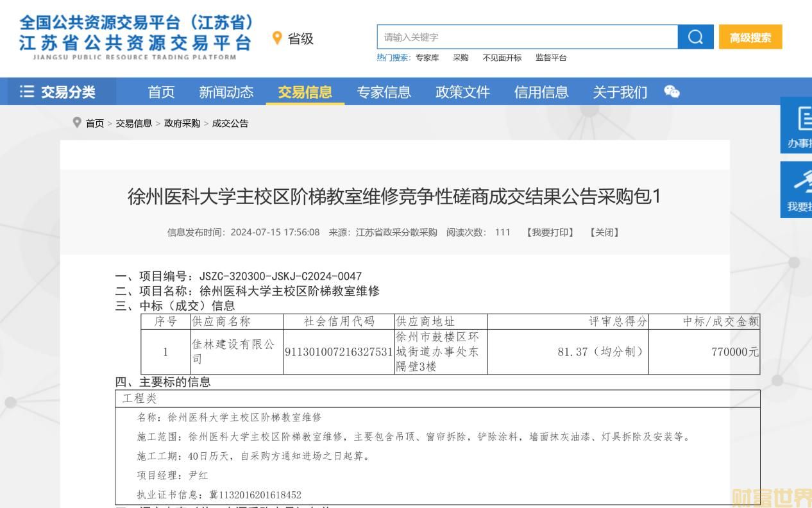Click the supplier address cell

coord(441,351)
